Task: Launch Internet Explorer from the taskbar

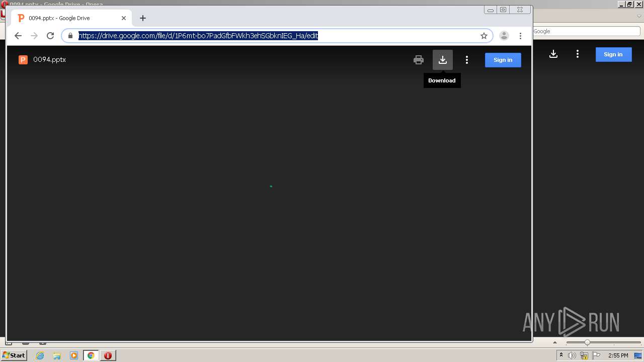Action: pyautogui.click(x=40, y=355)
